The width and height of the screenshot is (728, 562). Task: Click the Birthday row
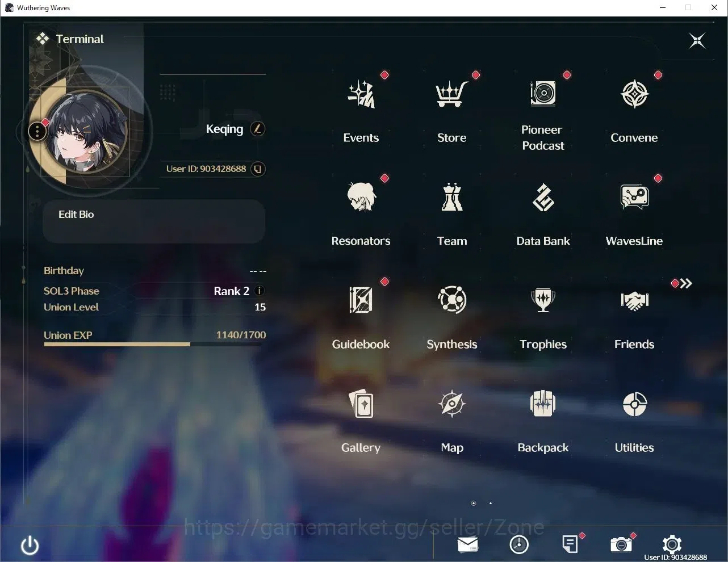pos(154,271)
